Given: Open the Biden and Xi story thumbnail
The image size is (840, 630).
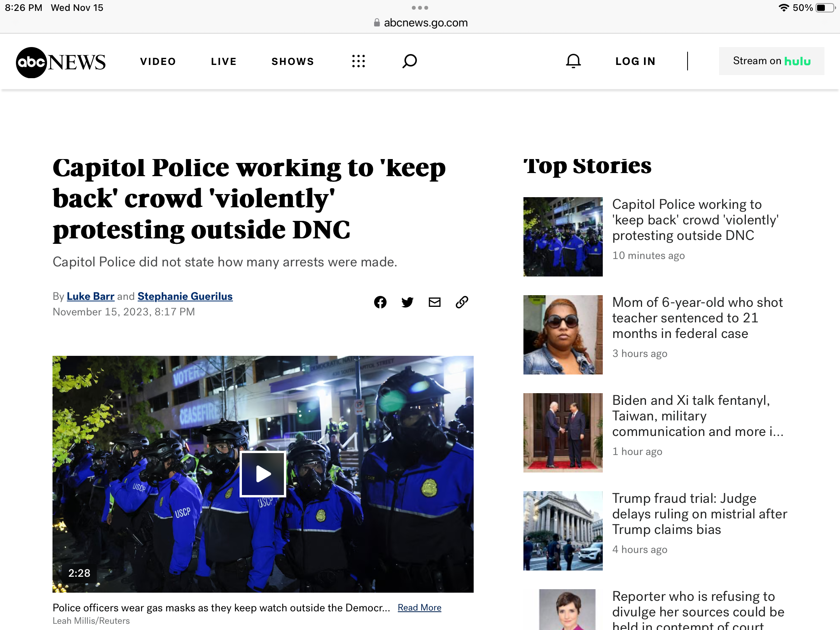Looking at the screenshot, I should point(563,433).
